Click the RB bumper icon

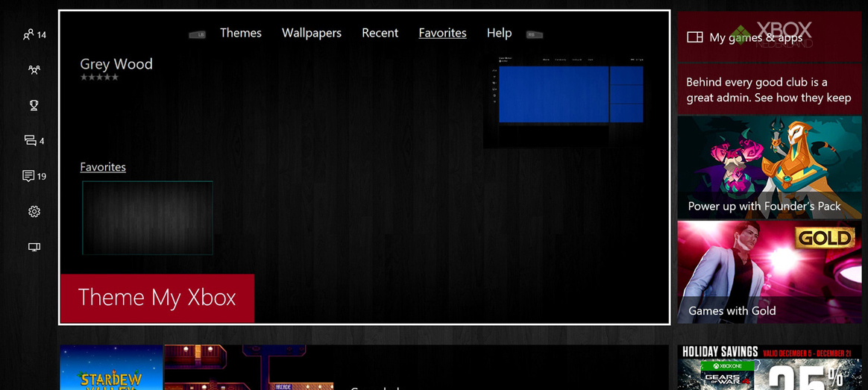(x=535, y=34)
